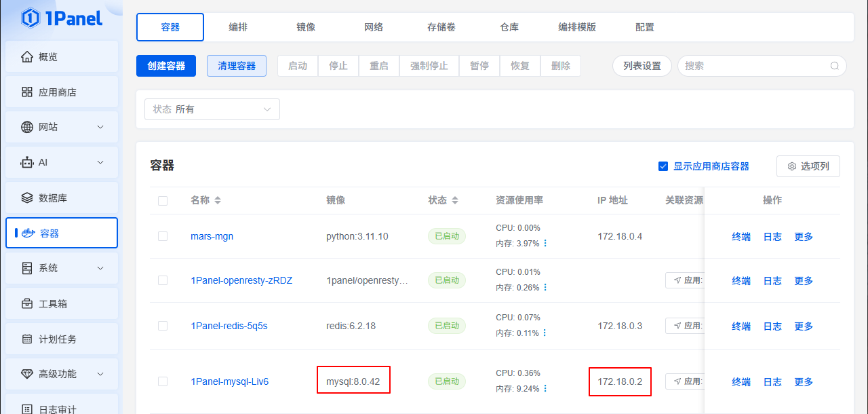The image size is (868, 414).
Task: Select the active 容器 tab
Action: (x=170, y=27)
